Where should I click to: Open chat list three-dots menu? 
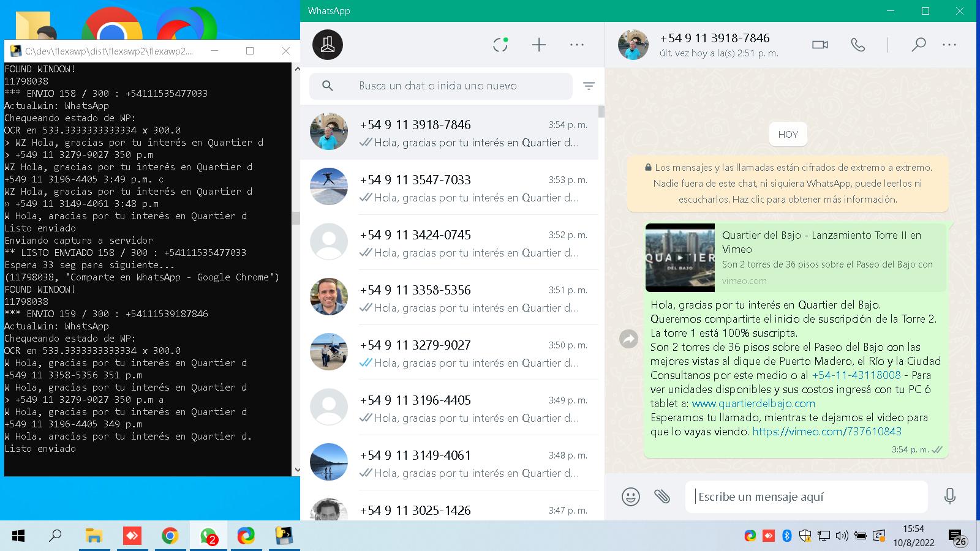577,45
